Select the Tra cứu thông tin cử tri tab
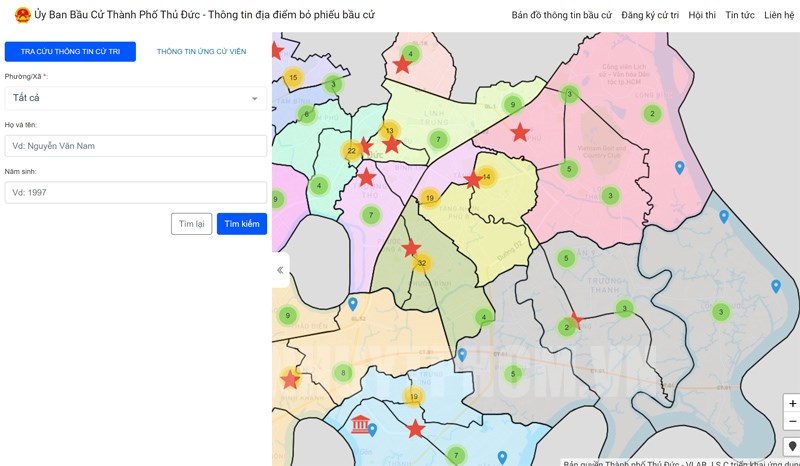The image size is (800, 466). click(70, 51)
